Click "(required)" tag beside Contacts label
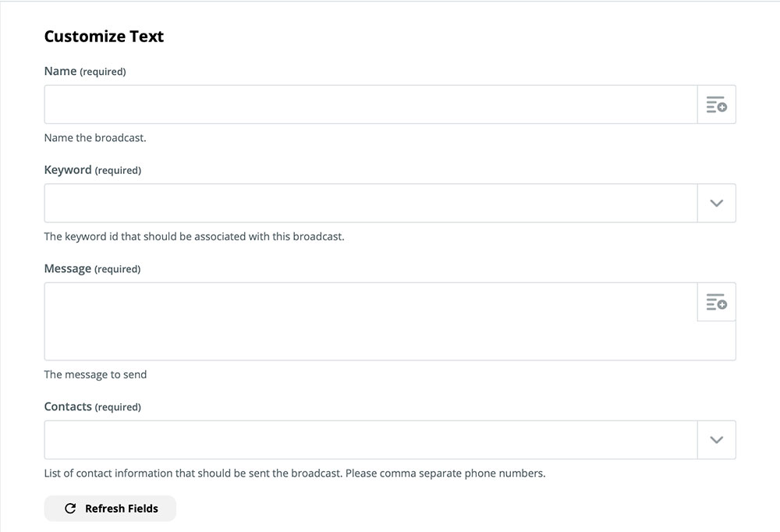Image resolution: width=780 pixels, height=532 pixels. click(118, 407)
